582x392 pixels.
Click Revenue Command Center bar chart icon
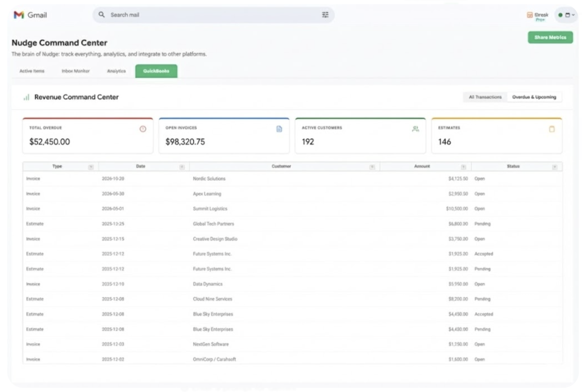coord(26,97)
